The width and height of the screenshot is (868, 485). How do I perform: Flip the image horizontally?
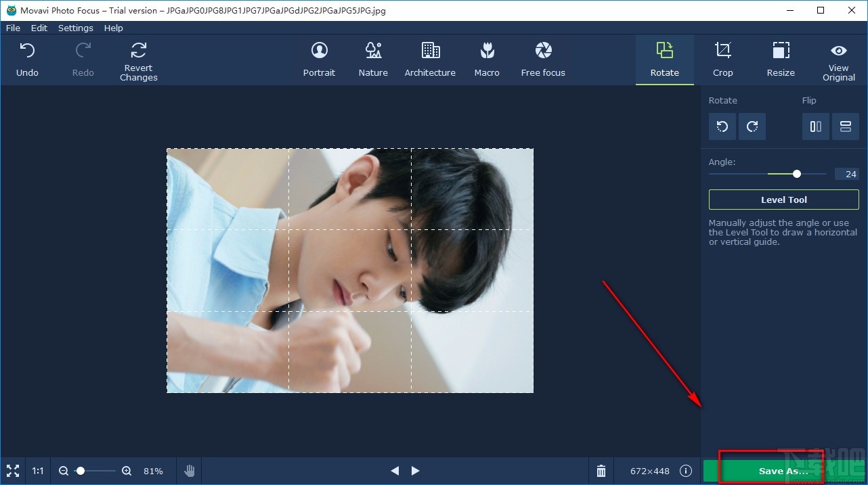click(x=815, y=126)
